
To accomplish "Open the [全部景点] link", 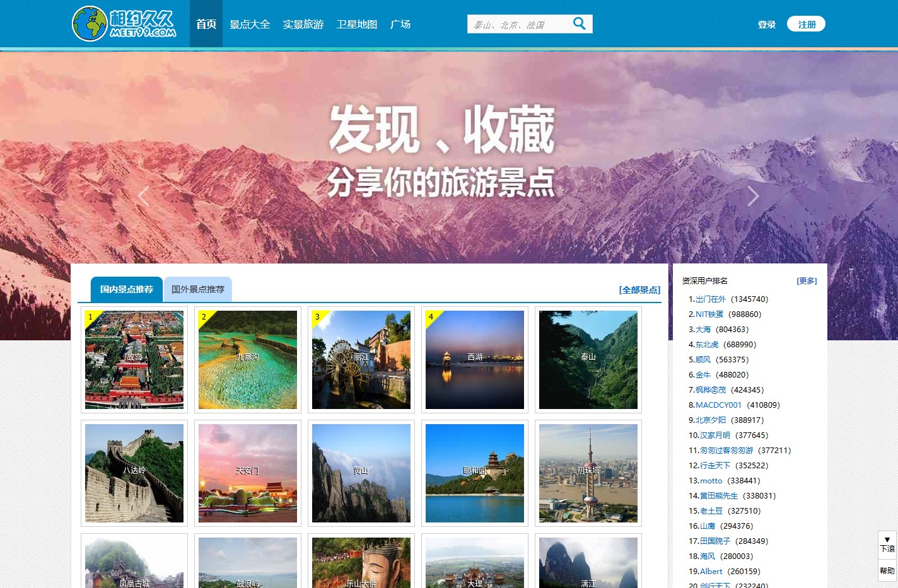I will [x=639, y=290].
